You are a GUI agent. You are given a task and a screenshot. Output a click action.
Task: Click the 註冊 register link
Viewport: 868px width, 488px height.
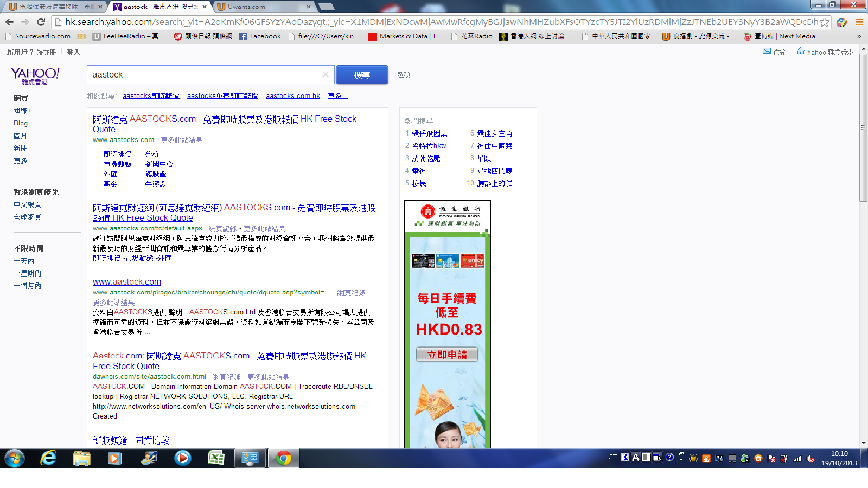46,53
